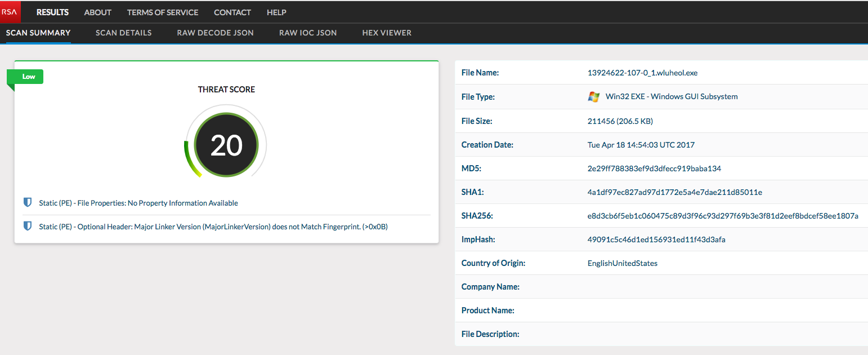Open the HELP menu item
Screen dimensions: 868x355
click(x=276, y=12)
